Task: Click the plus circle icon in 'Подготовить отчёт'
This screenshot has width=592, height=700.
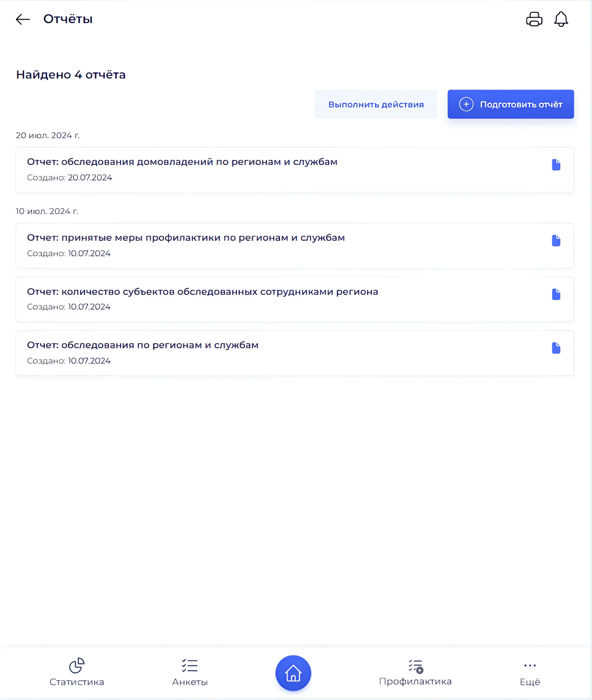Action: [466, 104]
